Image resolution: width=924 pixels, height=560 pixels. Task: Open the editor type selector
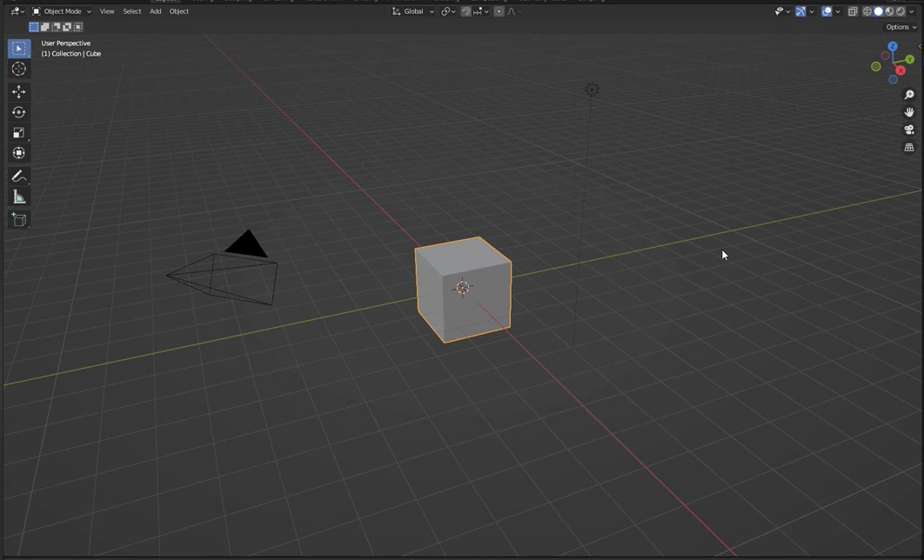coord(17,11)
